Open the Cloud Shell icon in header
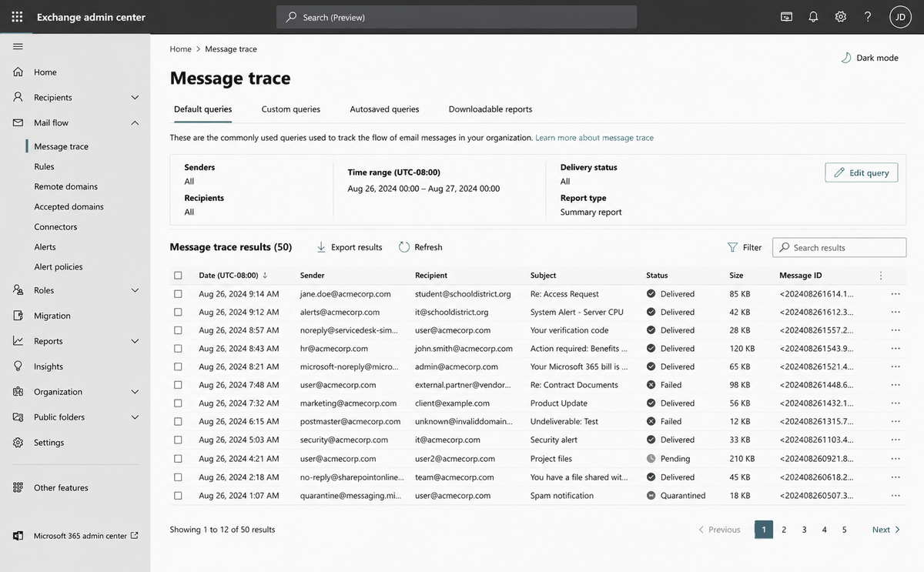This screenshot has height=572, width=924. pos(786,17)
